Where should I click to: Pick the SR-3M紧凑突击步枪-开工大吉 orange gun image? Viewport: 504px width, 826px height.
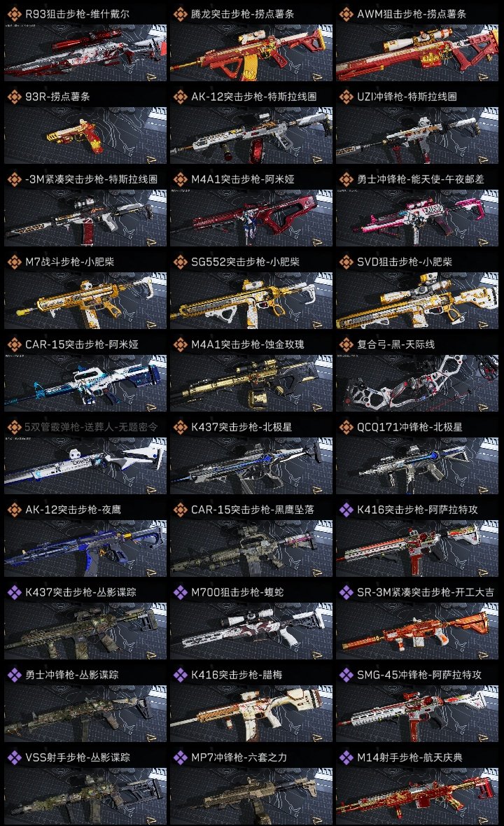coord(417,631)
